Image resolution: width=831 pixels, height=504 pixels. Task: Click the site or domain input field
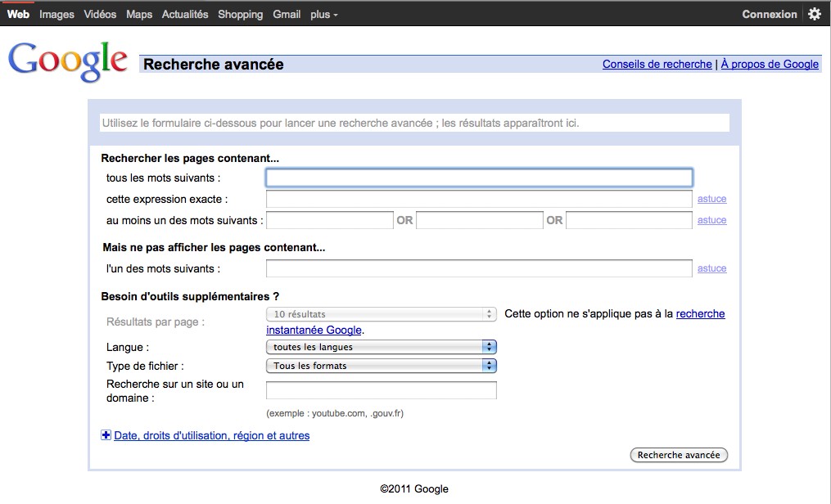[x=382, y=390]
